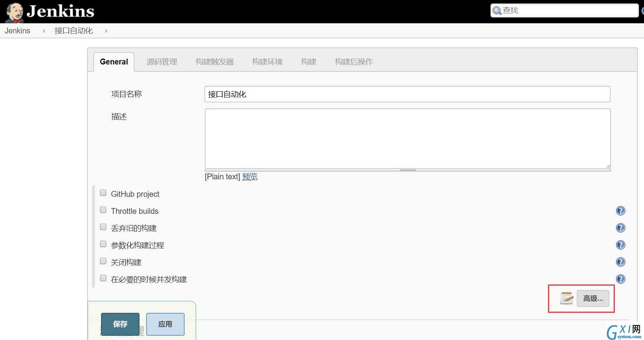The image size is (644, 340).
Task: Open help for 关闭构建
Action: 621,262
